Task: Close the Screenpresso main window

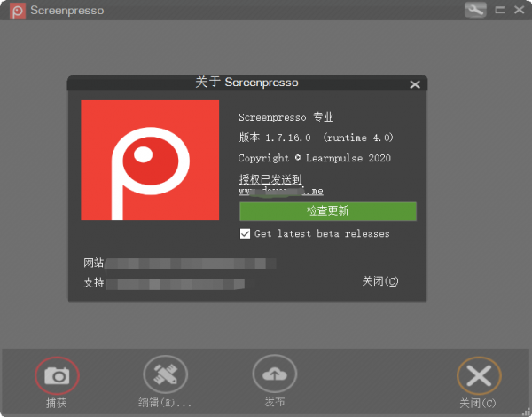Action: (519, 10)
